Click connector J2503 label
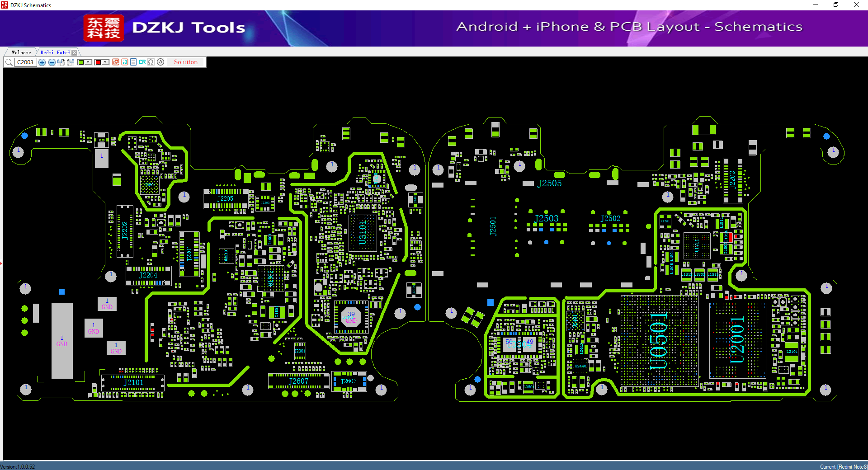Image resolution: width=868 pixels, height=470 pixels. 547,218
